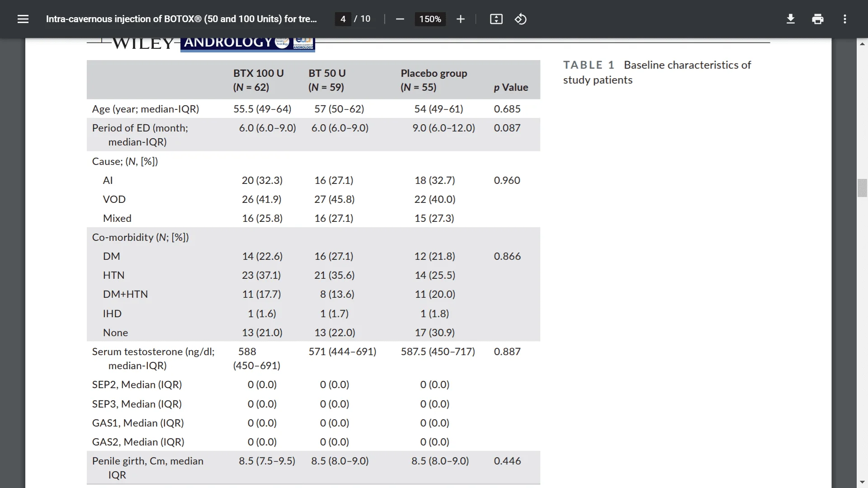Click the scrollbar up arrow

click(x=862, y=44)
